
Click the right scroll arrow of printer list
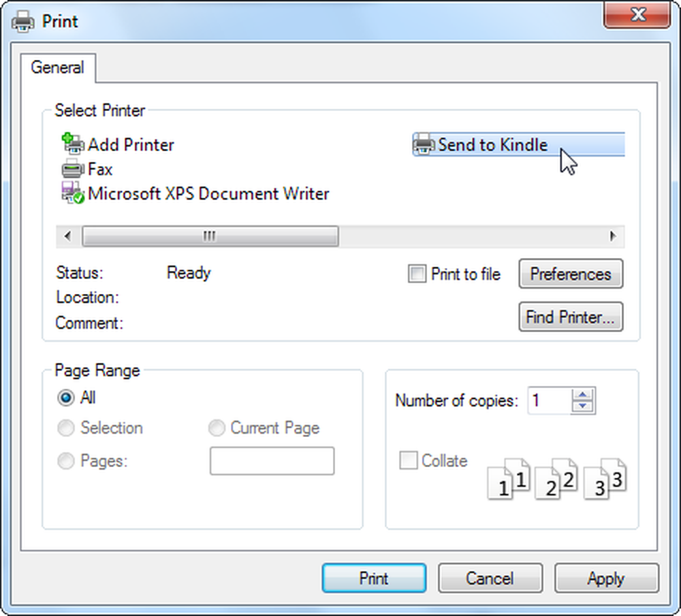(613, 236)
